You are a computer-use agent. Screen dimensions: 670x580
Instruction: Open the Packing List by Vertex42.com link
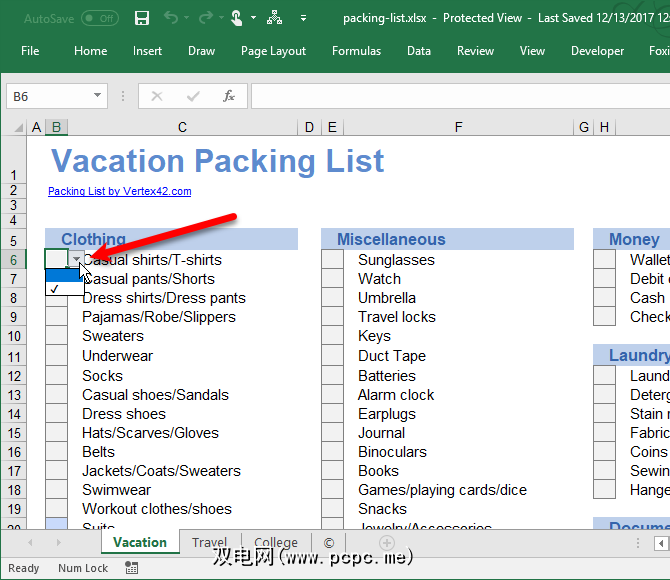pos(119,191)
